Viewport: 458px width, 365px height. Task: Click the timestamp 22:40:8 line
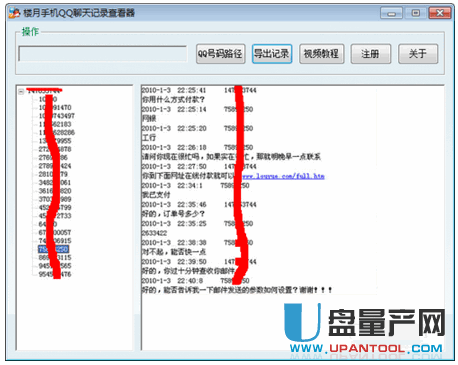click(196, 281)
